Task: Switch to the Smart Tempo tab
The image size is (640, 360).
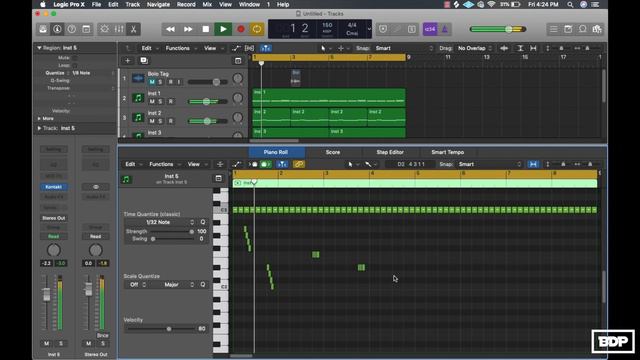Action: coord(447,152)
